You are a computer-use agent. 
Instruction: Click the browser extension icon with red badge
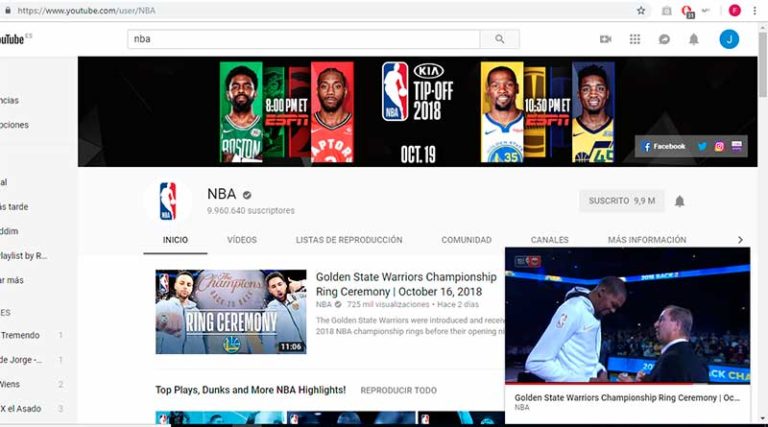pyautogui.click(x=687, y=11)
